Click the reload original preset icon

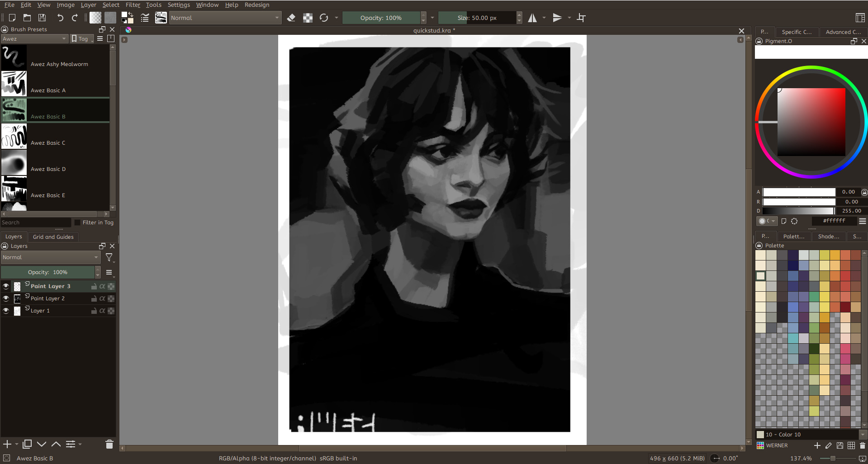[324, 18]
